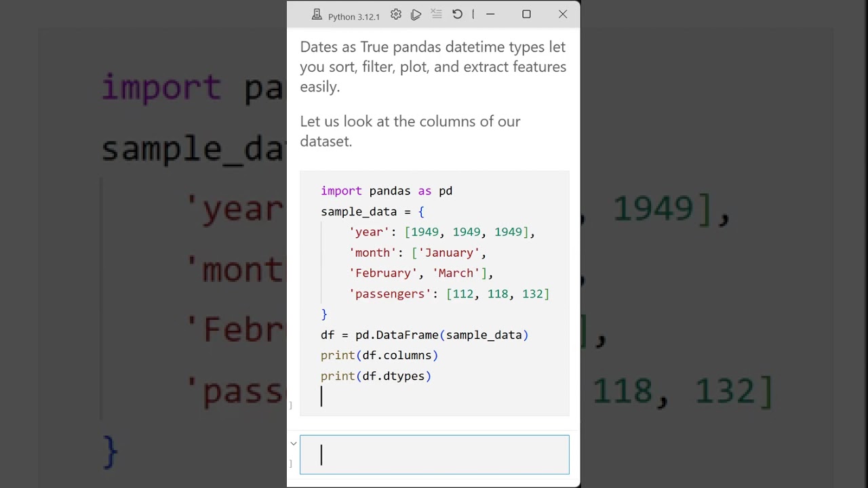Click the 'Dates as True pandas datetime' paragraph

(x=433, y=66)
